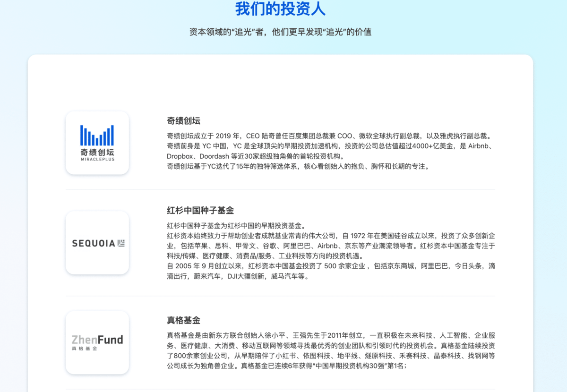
Task: Click the line starting 滴出行，蔚来汽车
Action: tap(239, 276)
